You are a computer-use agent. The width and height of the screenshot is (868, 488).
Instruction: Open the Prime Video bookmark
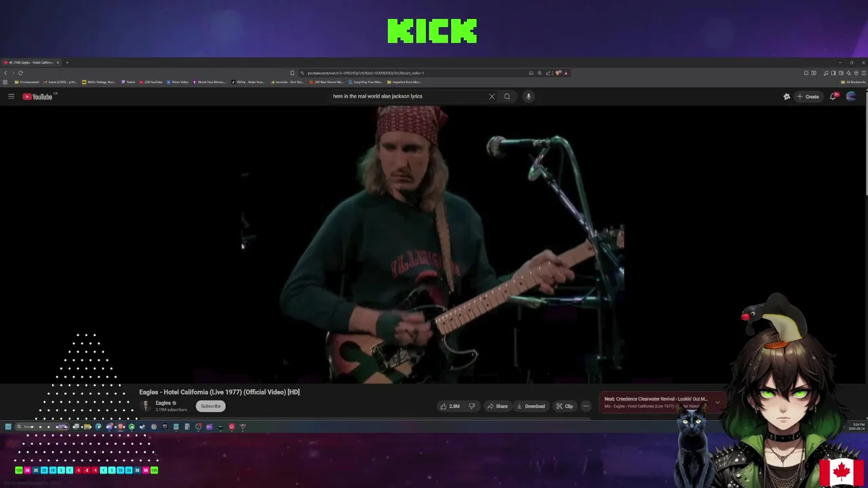[x=177, y=82]
